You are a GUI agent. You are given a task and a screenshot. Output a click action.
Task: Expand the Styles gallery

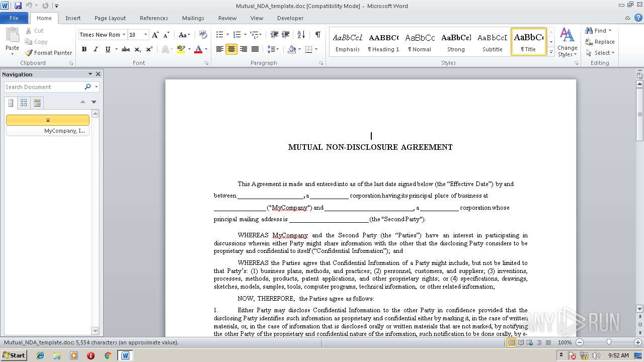point(551,52)
